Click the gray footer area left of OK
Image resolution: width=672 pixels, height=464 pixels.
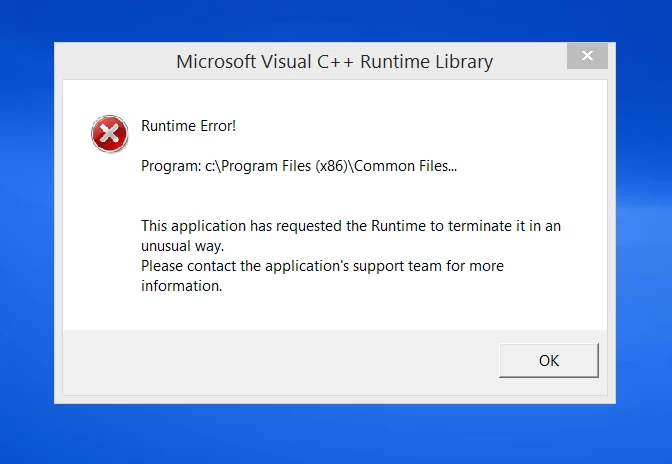tap(279, 362)
